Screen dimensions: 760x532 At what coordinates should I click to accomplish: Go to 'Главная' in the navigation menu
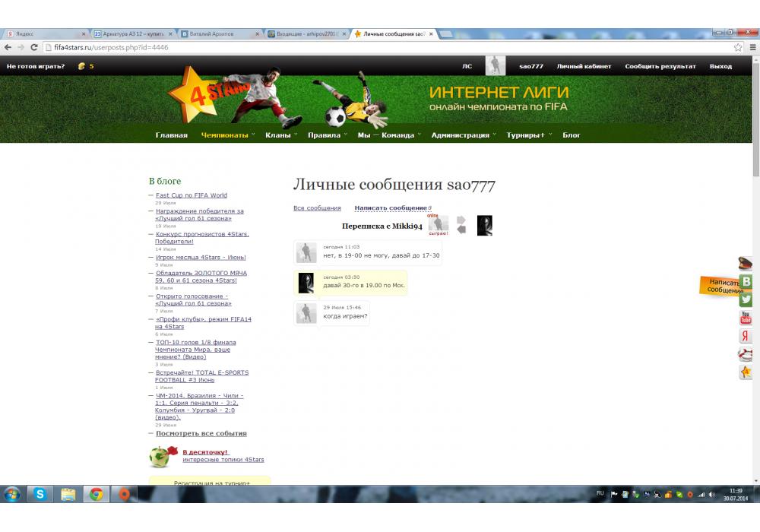(x=171, y=135)
